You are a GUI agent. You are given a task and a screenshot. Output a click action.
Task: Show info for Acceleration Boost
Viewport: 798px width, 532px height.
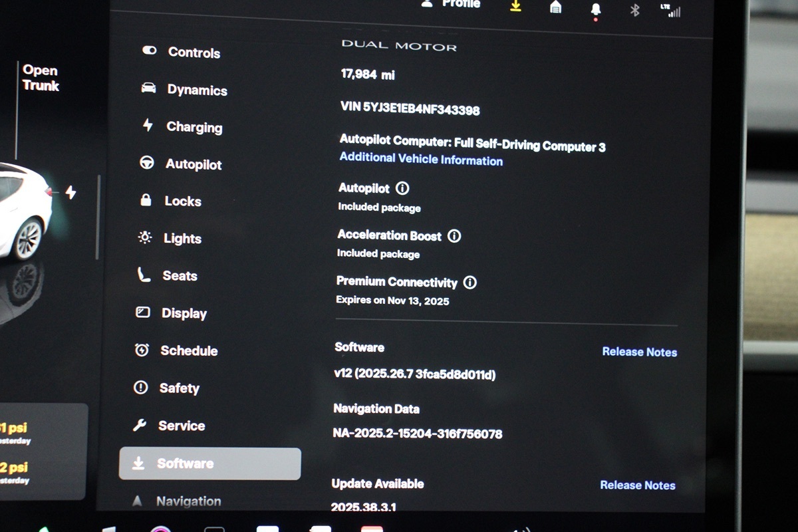(x=454, y=236)
